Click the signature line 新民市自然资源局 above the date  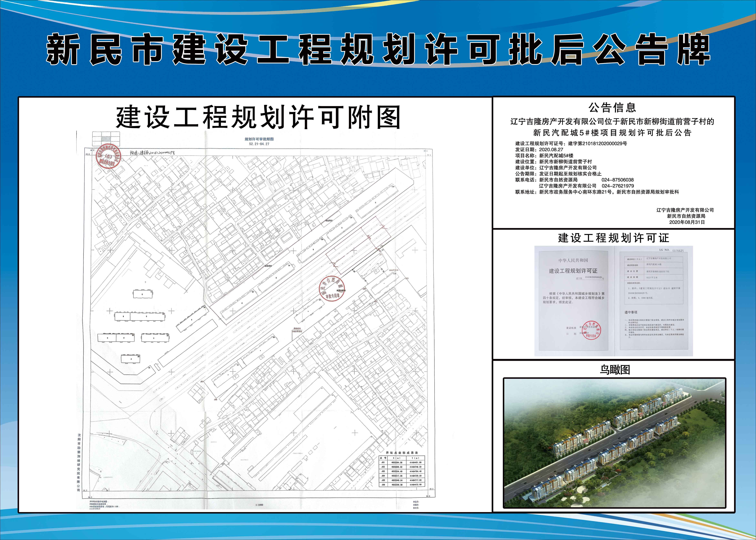tap(686, 216)
